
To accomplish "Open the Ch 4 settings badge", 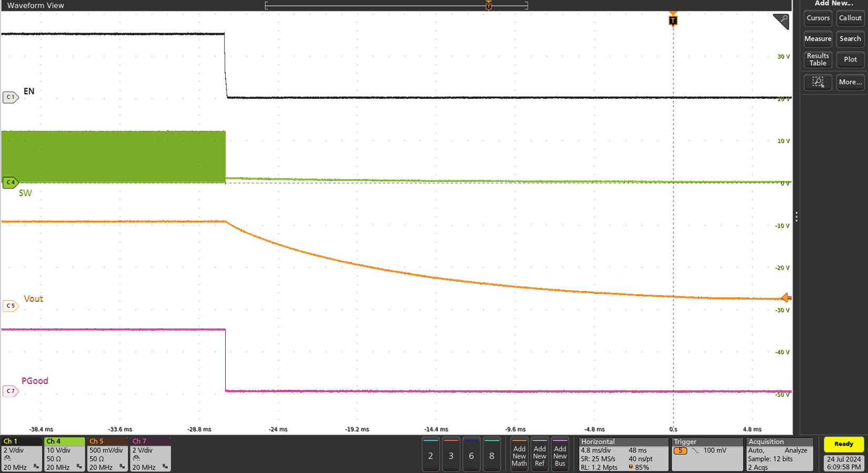I will [64, 454].
